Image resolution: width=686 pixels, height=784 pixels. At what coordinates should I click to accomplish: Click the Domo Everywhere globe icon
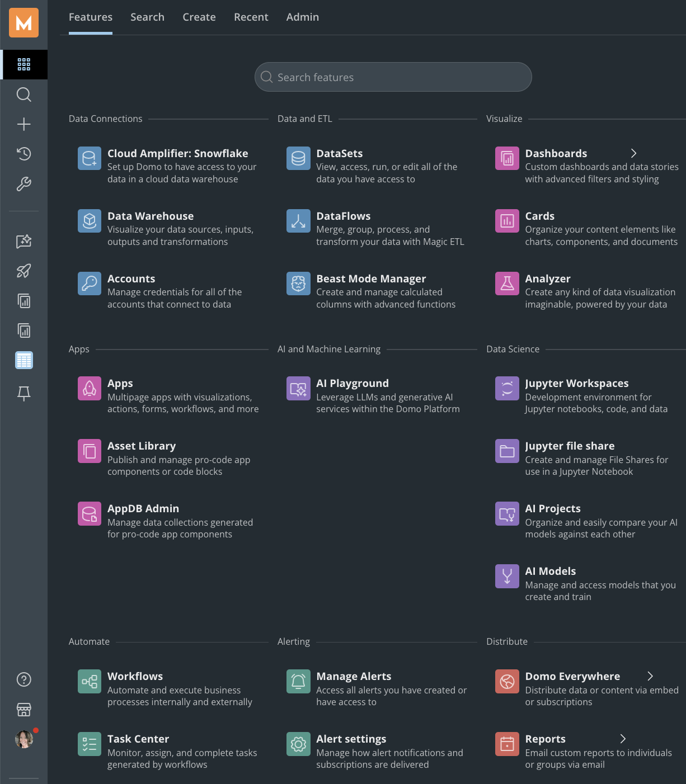(x=507, y=681)
